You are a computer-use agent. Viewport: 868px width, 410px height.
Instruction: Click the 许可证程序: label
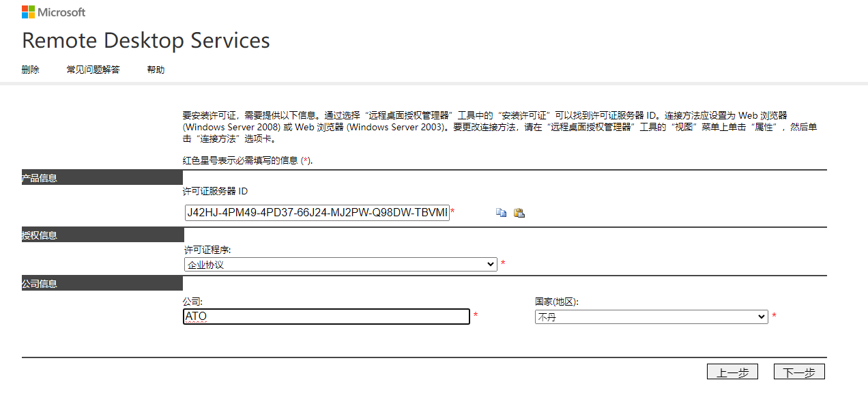tap(207, 250)
